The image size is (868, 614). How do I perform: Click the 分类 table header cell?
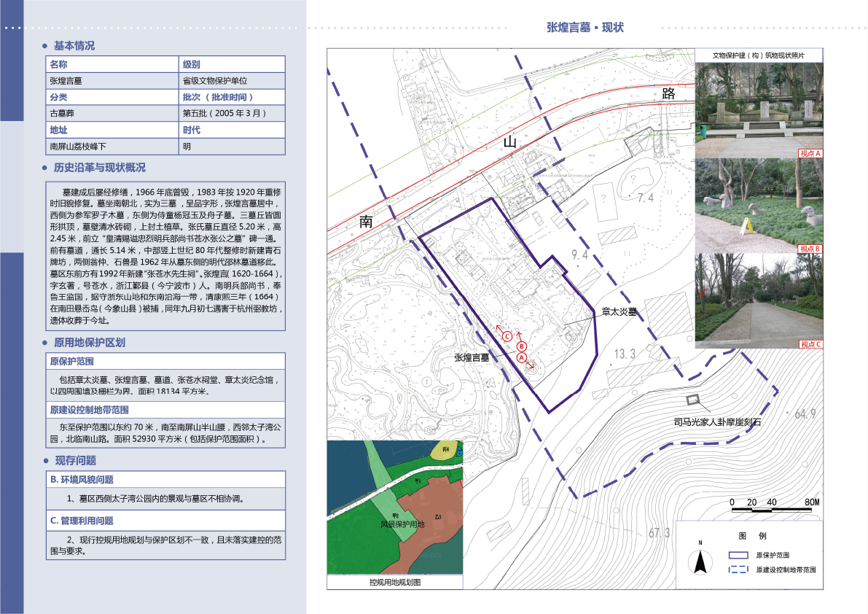tap(112, 97)
